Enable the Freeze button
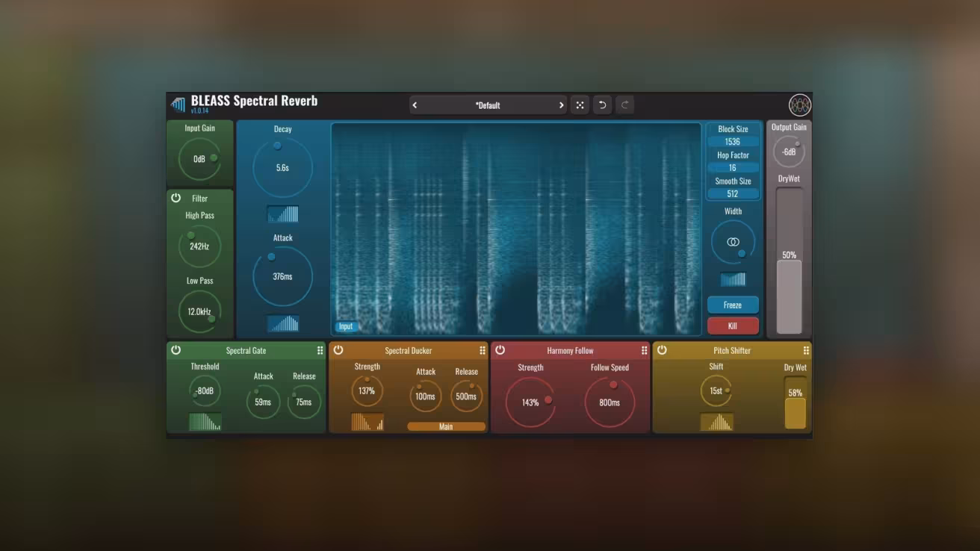 pos(733,305)
